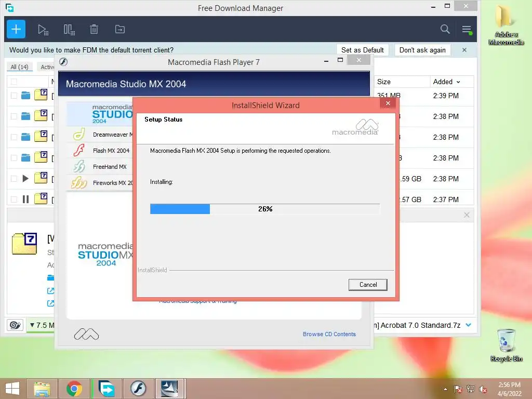Select Flash MX 2004 in the Studio installer
The width and height of the screenshot is (532, 399).
(x=111, y=151)
